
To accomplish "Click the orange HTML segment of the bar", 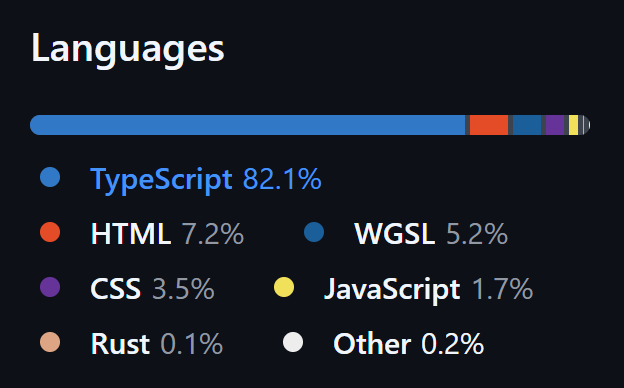I will [489, 125].
